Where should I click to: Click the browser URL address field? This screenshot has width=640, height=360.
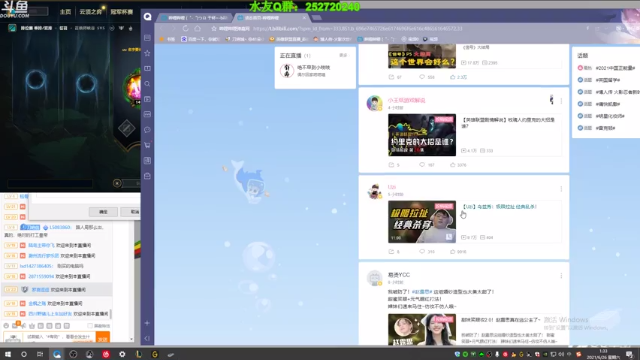point(357,29)
